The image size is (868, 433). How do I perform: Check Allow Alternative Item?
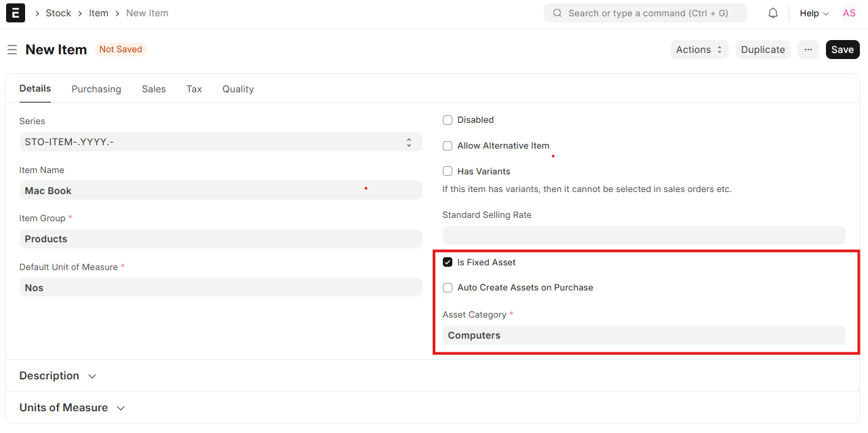coord(448,146)
